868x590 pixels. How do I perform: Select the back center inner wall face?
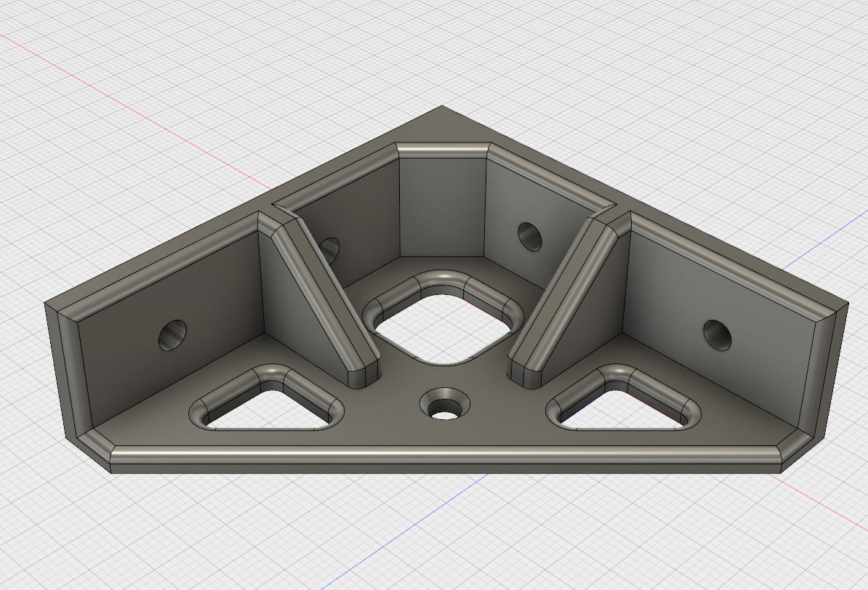(x=442, y=208)
